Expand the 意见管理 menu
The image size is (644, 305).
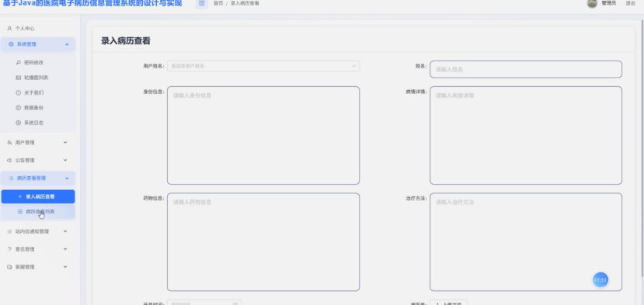click(x=38, y=249)
